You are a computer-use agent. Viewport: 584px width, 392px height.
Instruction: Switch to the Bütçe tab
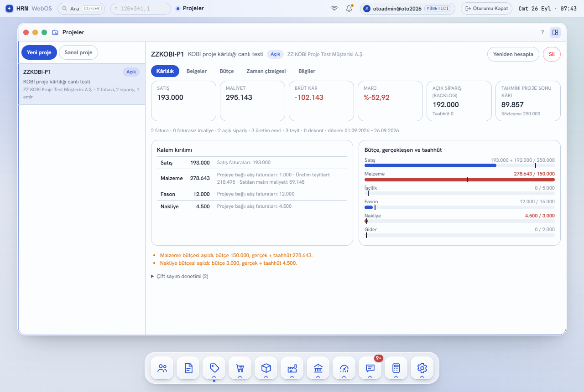click(227, 71)
